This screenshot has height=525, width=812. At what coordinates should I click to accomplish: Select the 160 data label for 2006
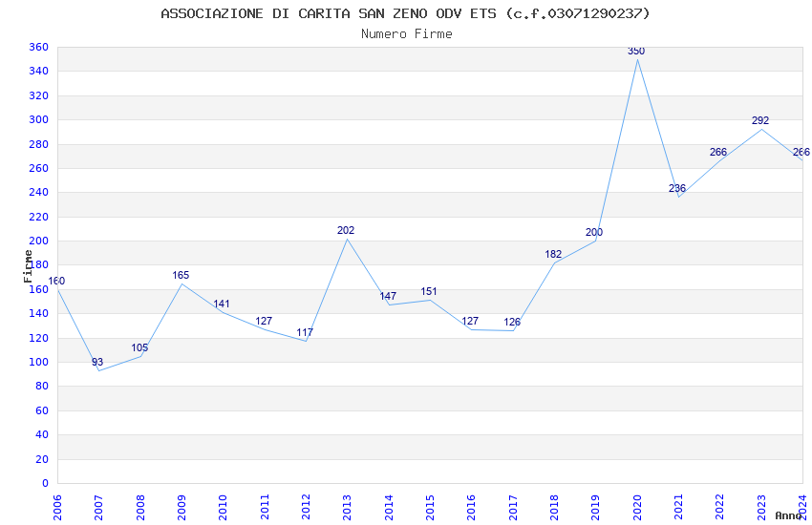[x=56, y=281]
